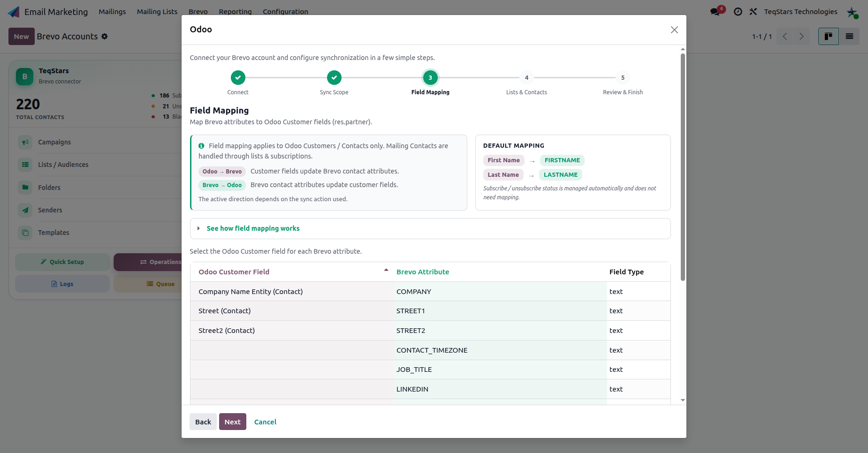Click the COMPANY attribute cell

500,291
